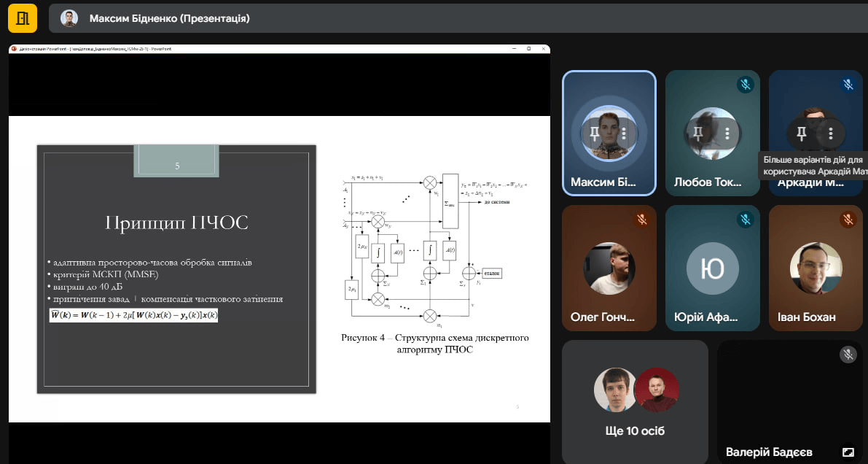Click the muted mic icon on Любов's tile
The width and height of the screenshot is (868, 464).
pyautogui.click(x=745, y=85)
